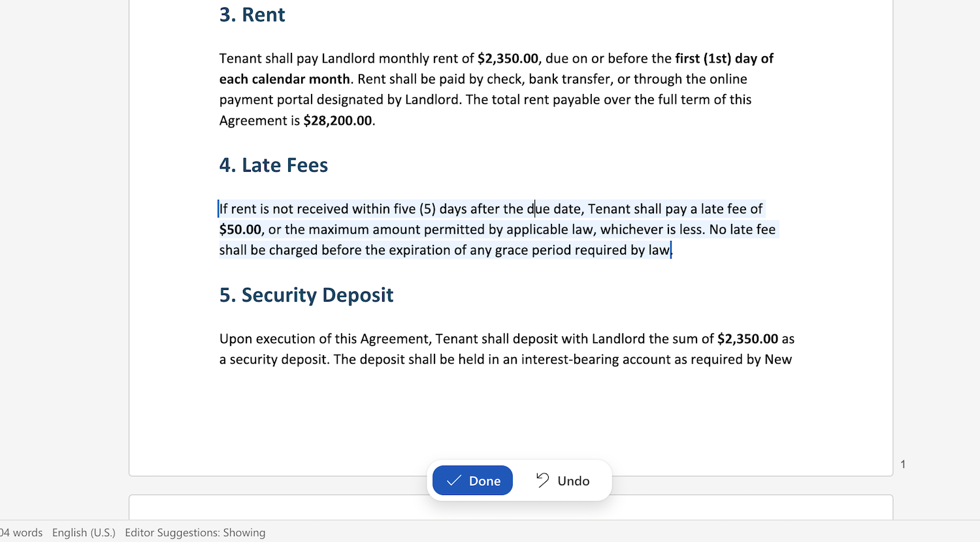Viewport: 980px width, 542px height.
Task: Click the bold $28,200.00 total rent amount
Action: 338,121
